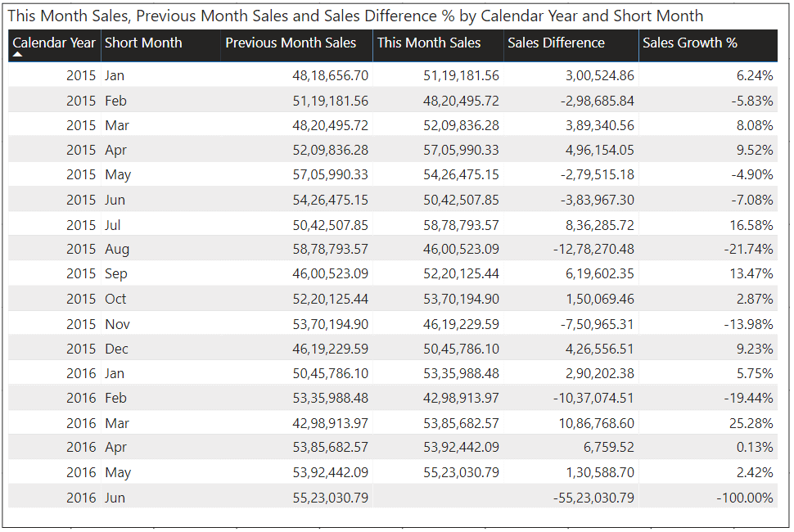Click the Short Month column header

143,43
